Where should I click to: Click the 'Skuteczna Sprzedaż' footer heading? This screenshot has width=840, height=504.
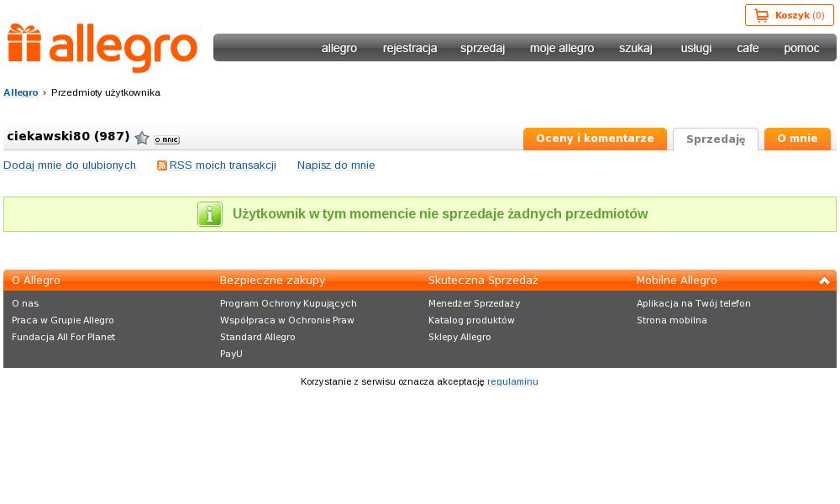(483, 280)
